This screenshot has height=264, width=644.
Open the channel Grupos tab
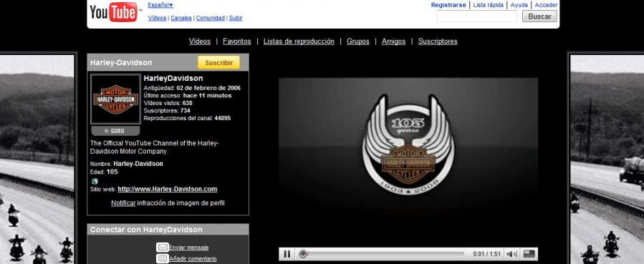357,41
